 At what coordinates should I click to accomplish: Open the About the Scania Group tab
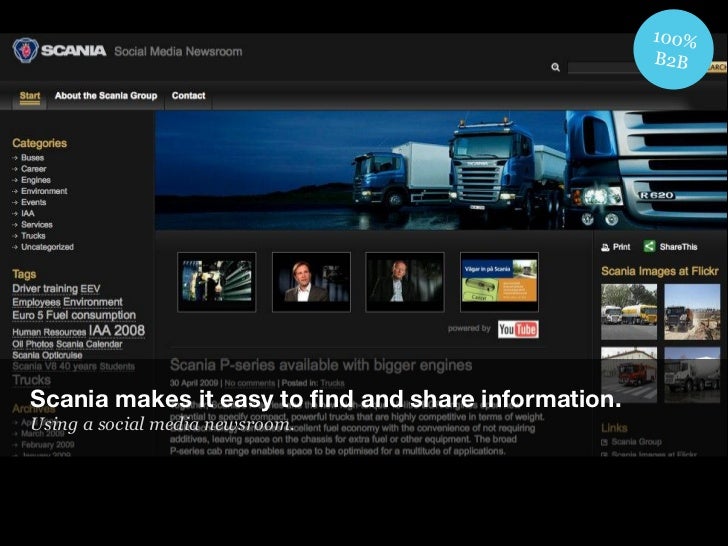(105, 96)
